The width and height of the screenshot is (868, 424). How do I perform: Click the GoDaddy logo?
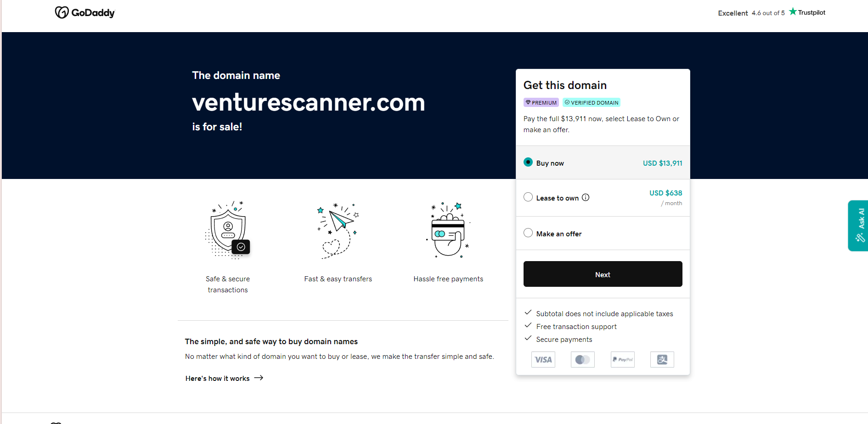tap(85, 12)
